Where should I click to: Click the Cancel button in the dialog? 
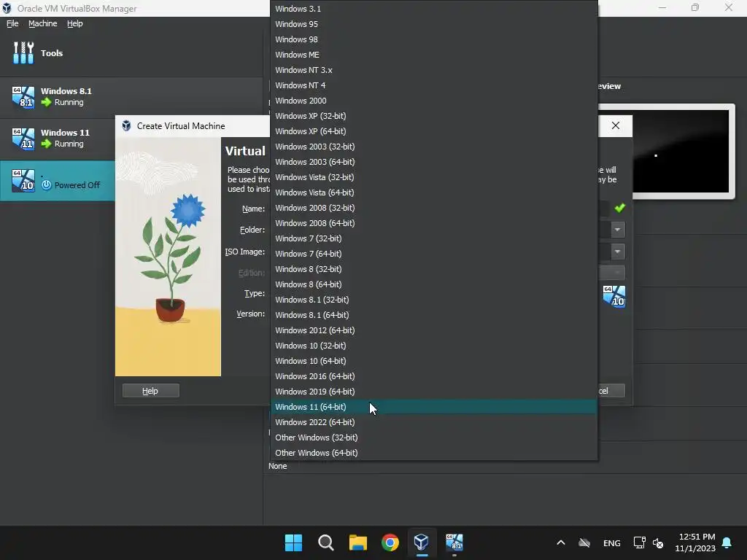point(611,391)
